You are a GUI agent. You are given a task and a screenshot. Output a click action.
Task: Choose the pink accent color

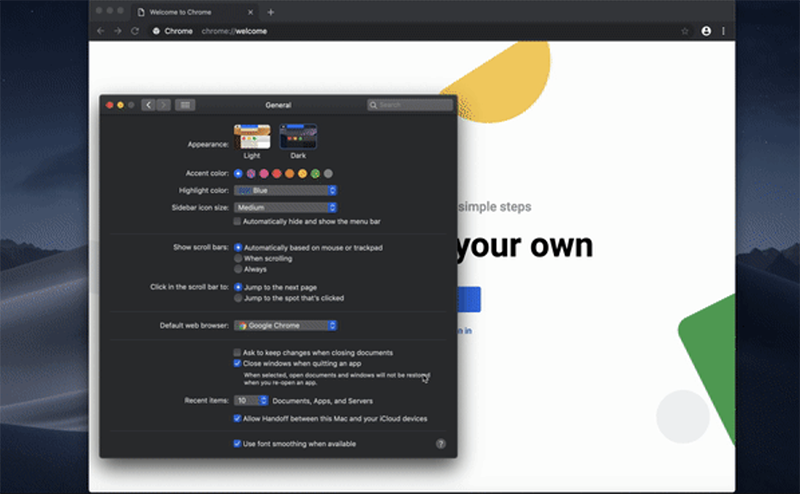coord(264,174)
